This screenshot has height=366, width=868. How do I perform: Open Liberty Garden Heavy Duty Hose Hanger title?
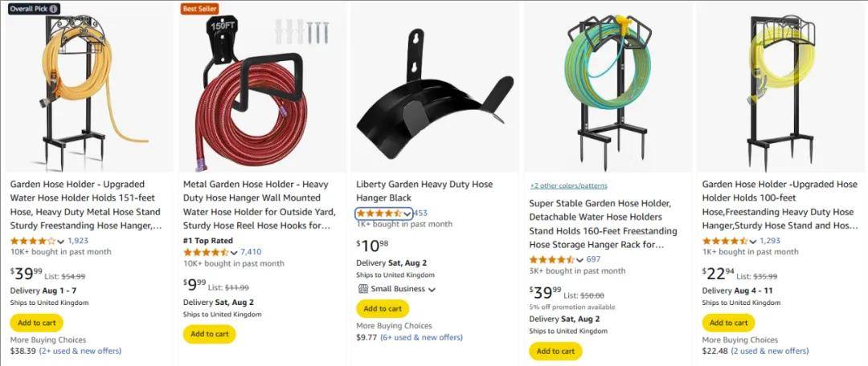424,191
